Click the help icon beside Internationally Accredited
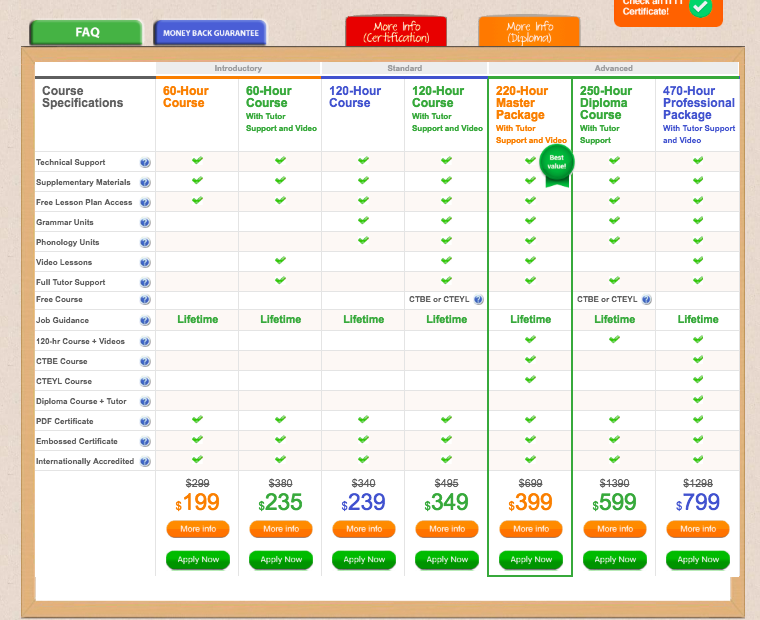This screenshot has width=760, height=620. (x=145, y=462)
